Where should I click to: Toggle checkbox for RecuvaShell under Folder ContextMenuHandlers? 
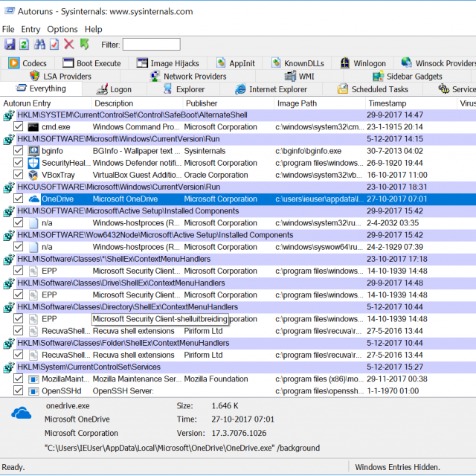click(18, 354)
